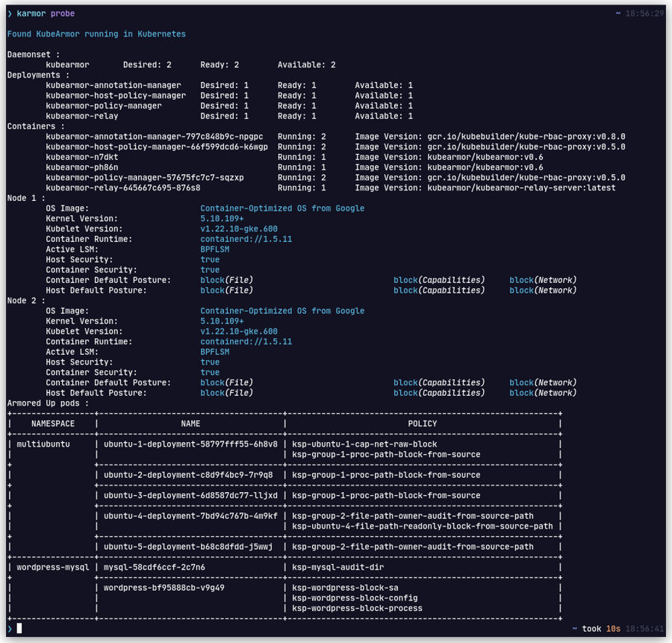Select container 'kubearmor-relay-645667c695-876s8'
The height and width of the screenshot is (643, 672).
point(123,188)
